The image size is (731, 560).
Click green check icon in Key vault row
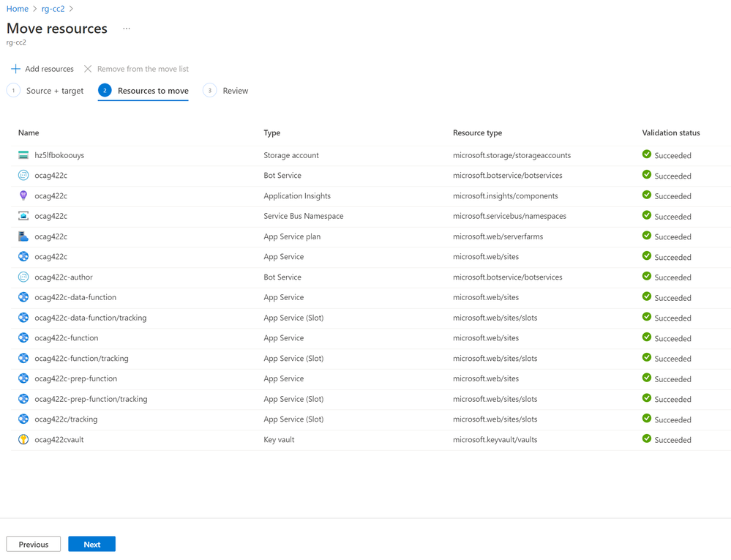tap(647, 438)
